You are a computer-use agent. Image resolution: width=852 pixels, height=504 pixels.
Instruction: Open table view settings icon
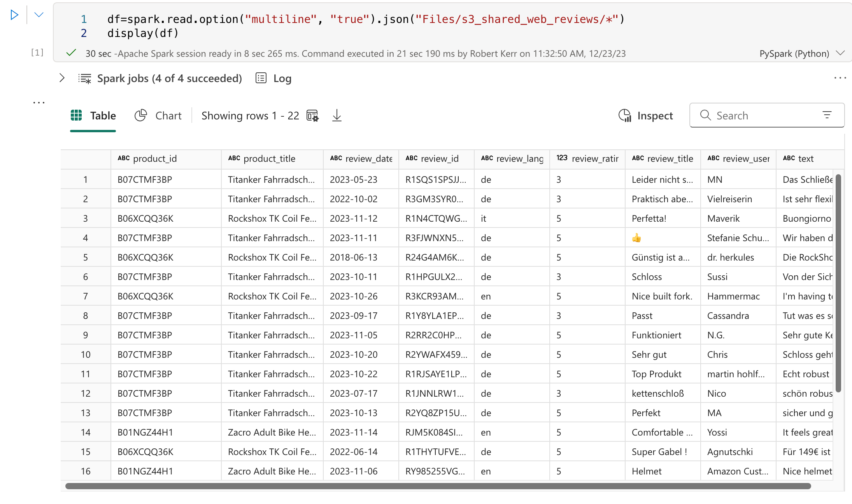(x=312, y=115)
